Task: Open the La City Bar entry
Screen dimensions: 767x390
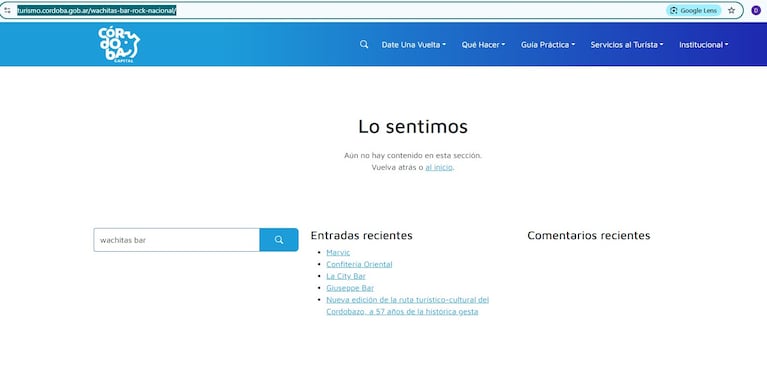Action: click(346, 276)
